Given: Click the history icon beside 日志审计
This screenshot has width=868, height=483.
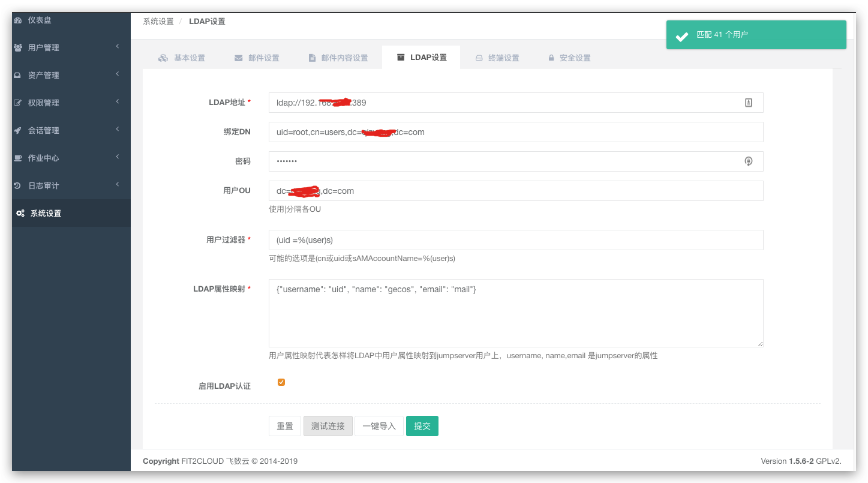Looking at the screenshot, I should 18,185.
